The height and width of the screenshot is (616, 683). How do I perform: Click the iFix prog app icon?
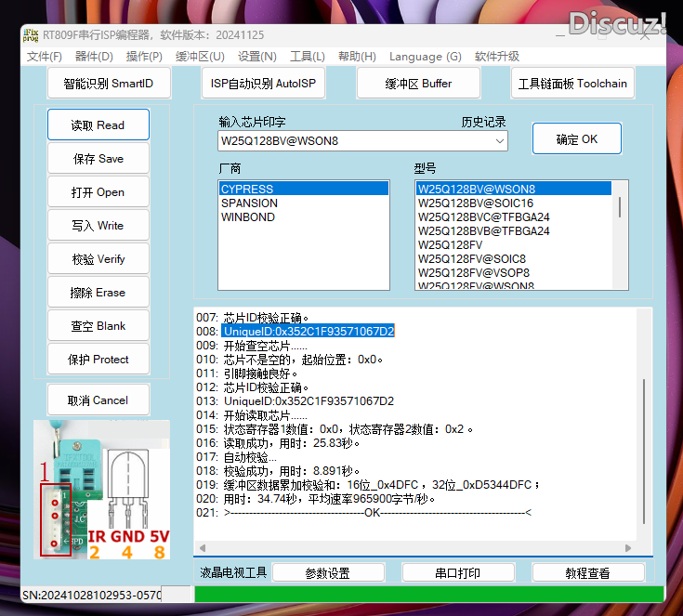pos(31,35)
